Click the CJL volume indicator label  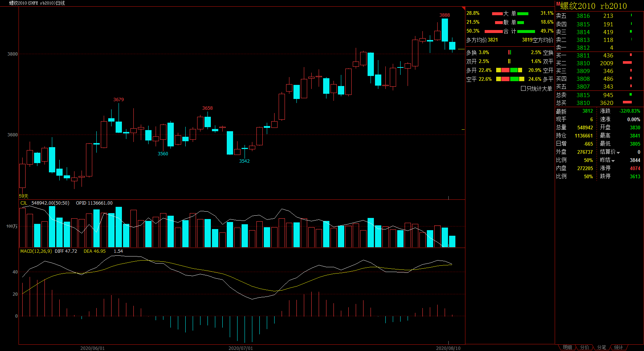click(24, 203)
